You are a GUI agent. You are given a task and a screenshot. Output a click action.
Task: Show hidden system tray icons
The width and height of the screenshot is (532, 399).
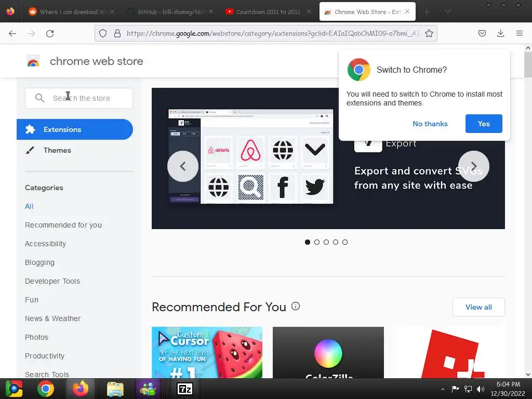click(x=443, y=389)
